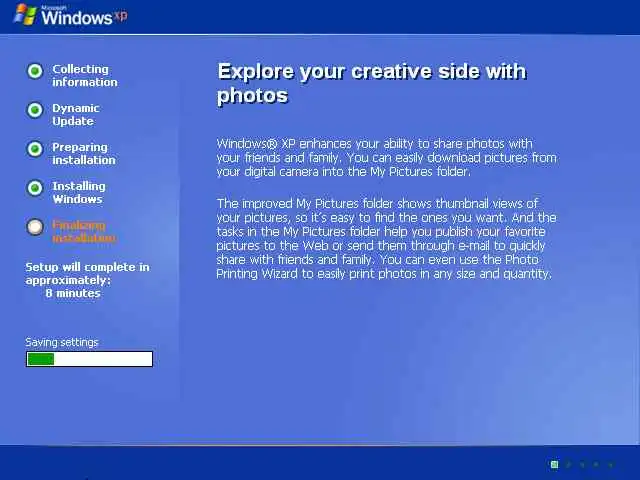Screen dimensions: 640x480
Task: Click the Dynamic Update label
Action: (76, 115)
